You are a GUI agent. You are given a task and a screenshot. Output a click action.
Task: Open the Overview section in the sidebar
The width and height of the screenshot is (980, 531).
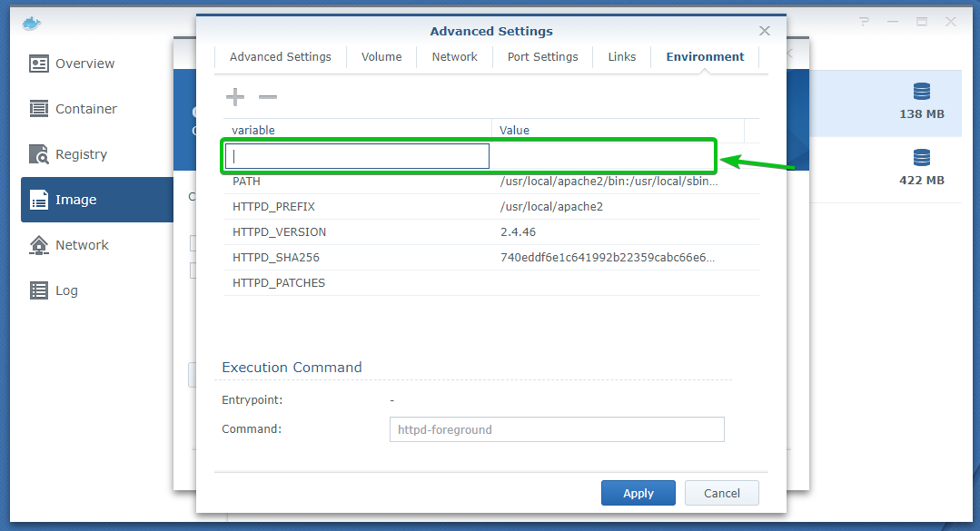(84, 64)
